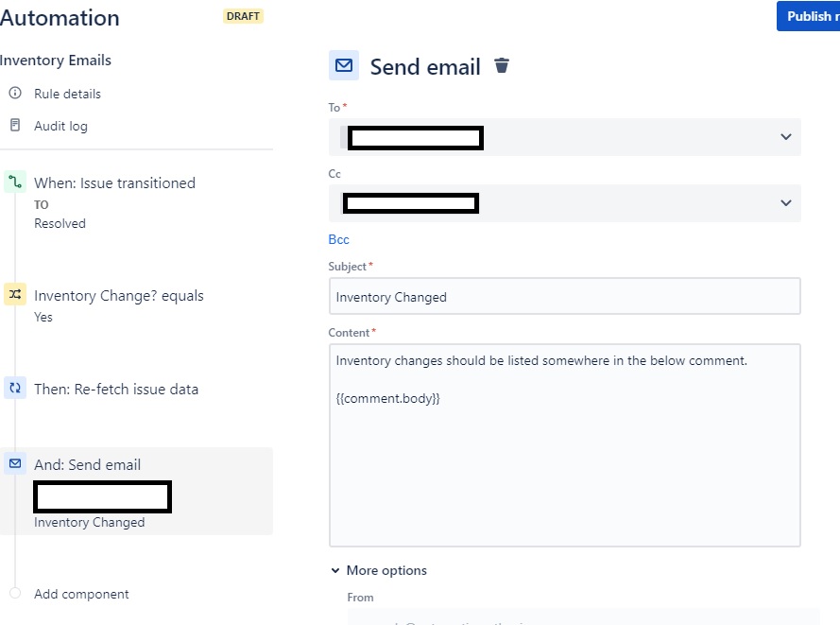Click the To recipients field
840x625 pixels.
[x=565, y=137]
